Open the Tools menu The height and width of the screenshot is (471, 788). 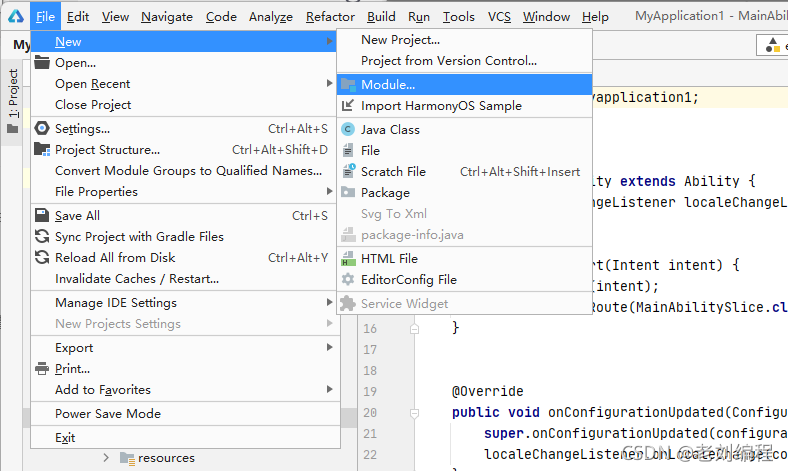pyautogui.click(x=458, y=17)
